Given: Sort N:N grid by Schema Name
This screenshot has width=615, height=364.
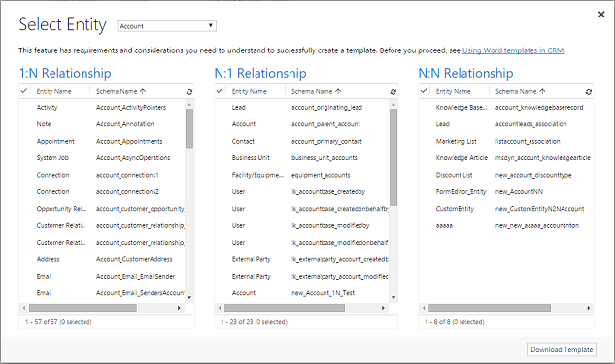Looking at the screenshot, I should point(520,91).
